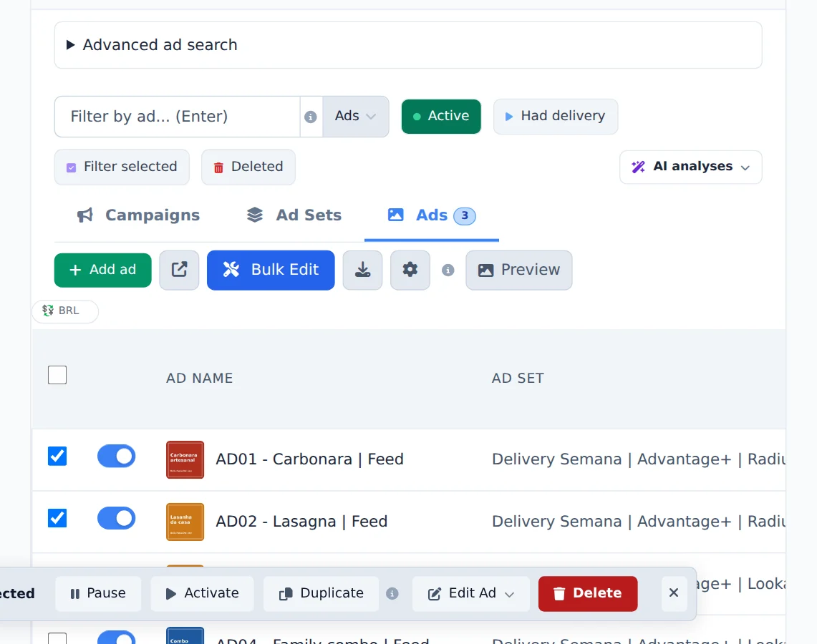The image size is (817, 644).
Task: Open the Carbonara ad thumbnail
Action: (185, 459)
